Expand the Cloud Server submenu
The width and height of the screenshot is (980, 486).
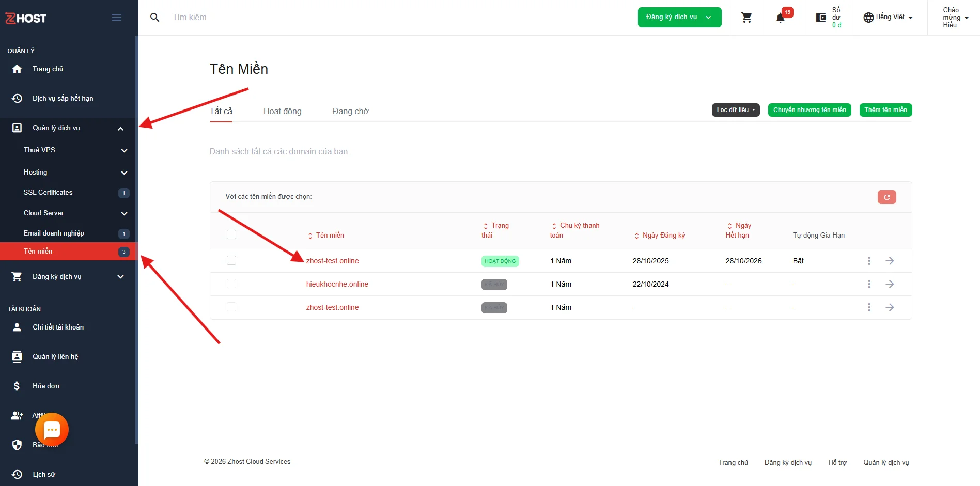tap(124, 213)
